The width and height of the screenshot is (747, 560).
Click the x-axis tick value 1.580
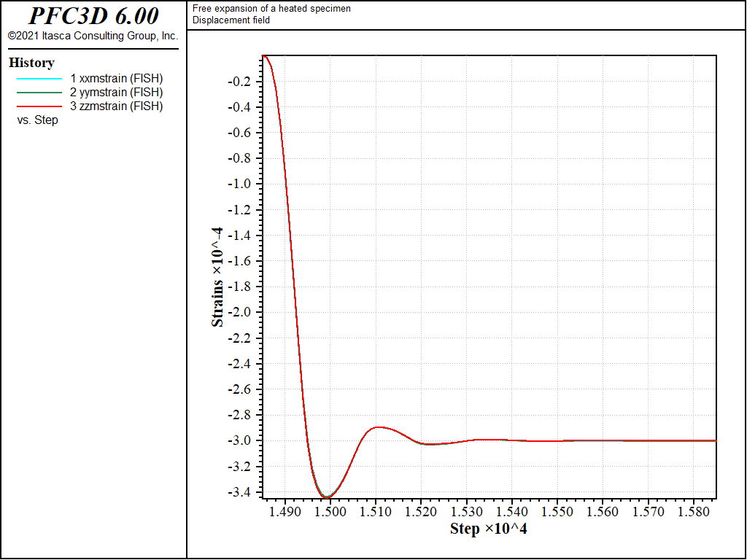pyautogui.click(x=693, y=512)
